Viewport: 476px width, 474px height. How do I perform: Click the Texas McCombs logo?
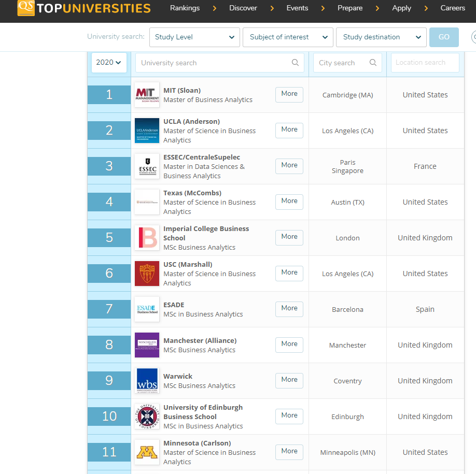[147, 202]
